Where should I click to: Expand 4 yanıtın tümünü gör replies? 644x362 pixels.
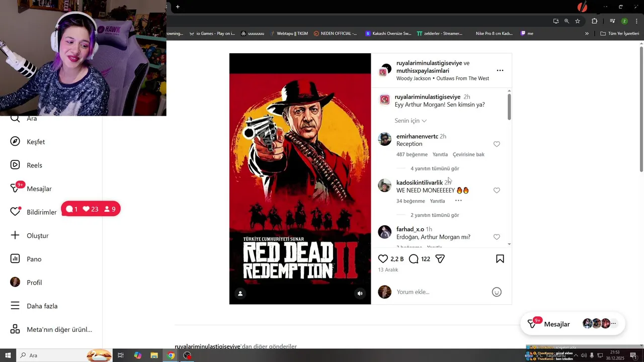coord(435,168)
